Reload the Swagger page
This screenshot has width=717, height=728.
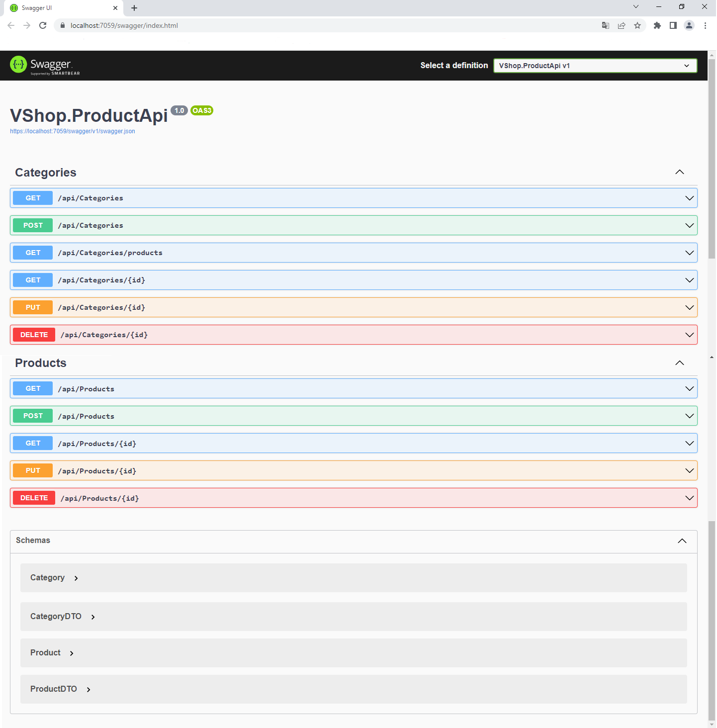click(x=43, y=25)
